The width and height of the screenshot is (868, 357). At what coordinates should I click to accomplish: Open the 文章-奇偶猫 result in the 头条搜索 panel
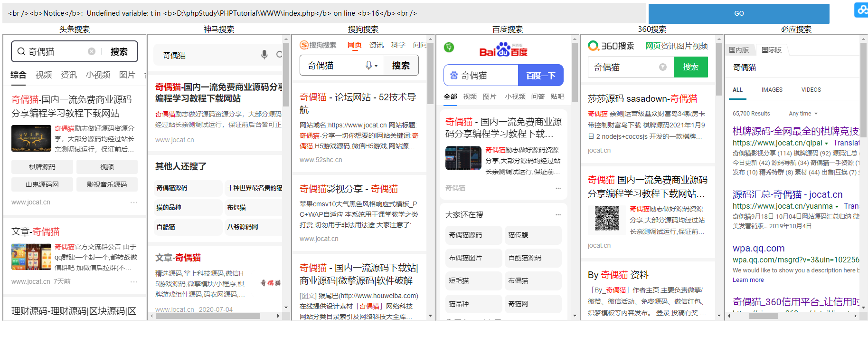[36, 232]
